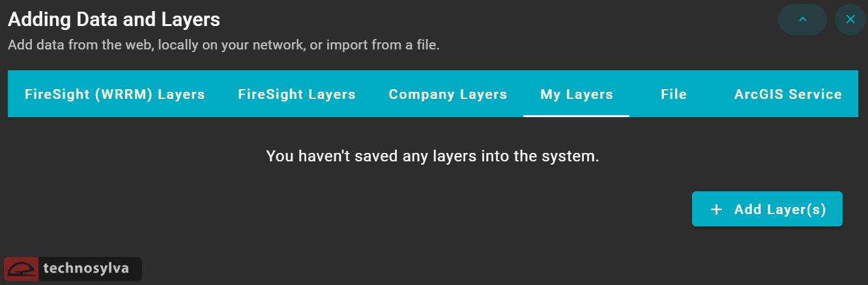The height and width of the screenshot is (285, 868).
Task: Click the word 'ArcGIS' in the tab bar
Action: pos(759,94)
